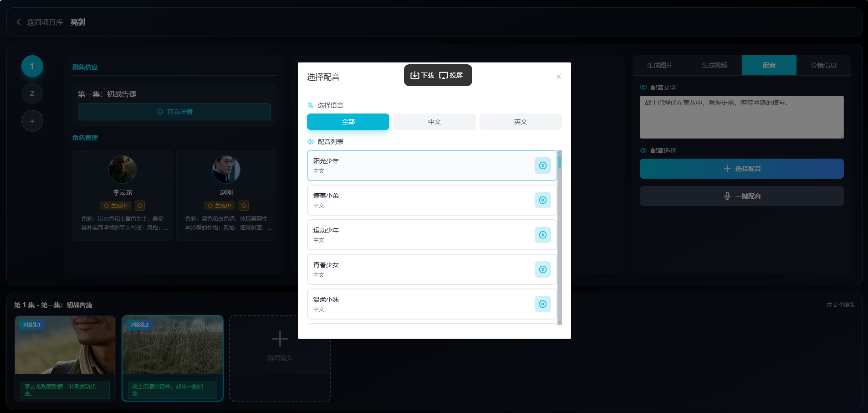Choose the 温柔小妹 voice row
868x413 pixels.
pyautogui.click(x=432, y=304)
